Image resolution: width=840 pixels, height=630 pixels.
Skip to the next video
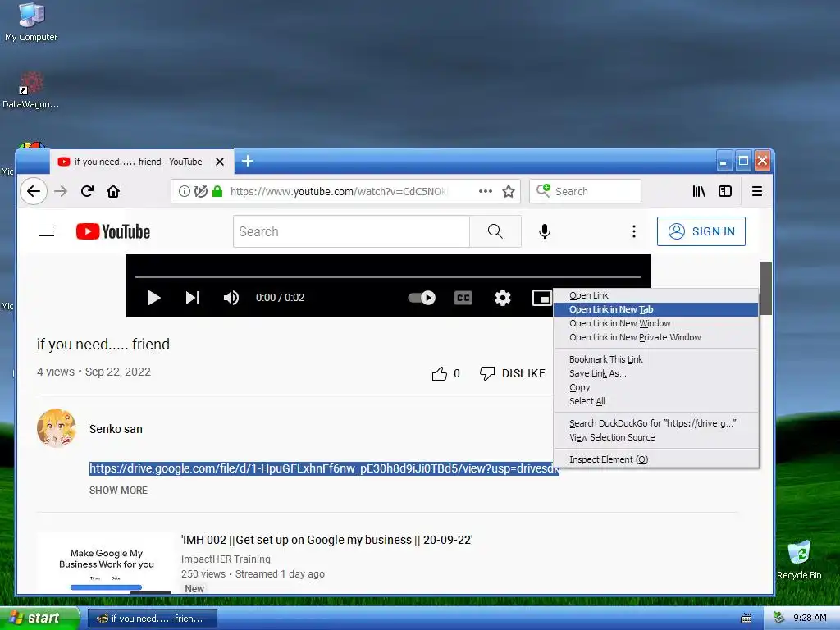192,298
